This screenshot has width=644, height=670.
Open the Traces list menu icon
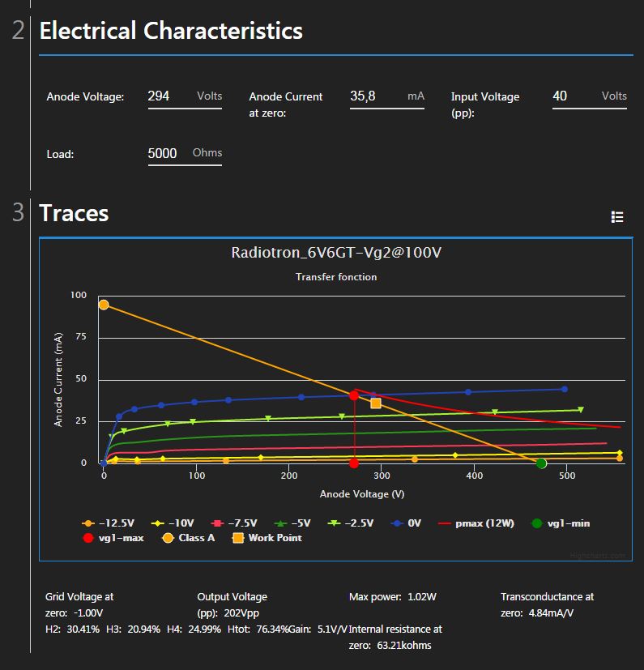tap(617, 216)
